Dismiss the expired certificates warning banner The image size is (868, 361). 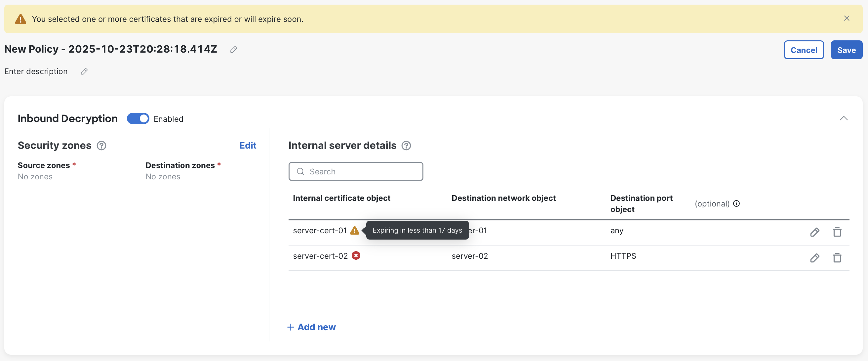pos(847,18)
